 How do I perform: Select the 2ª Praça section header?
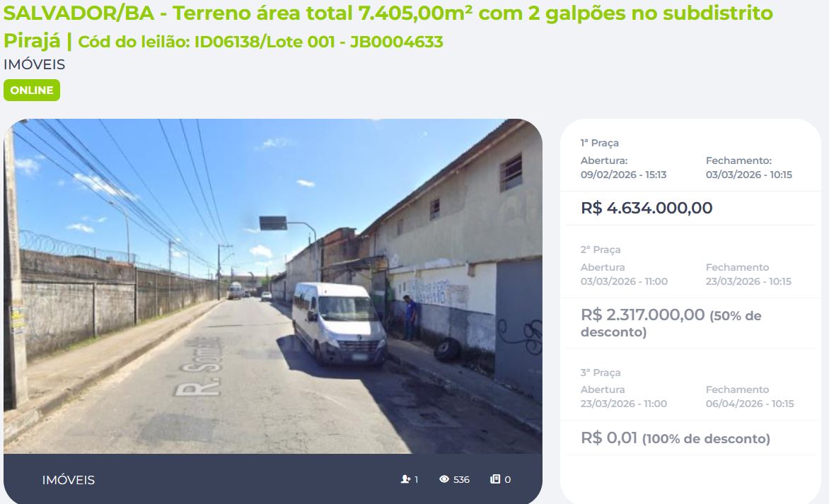[601, 250]
